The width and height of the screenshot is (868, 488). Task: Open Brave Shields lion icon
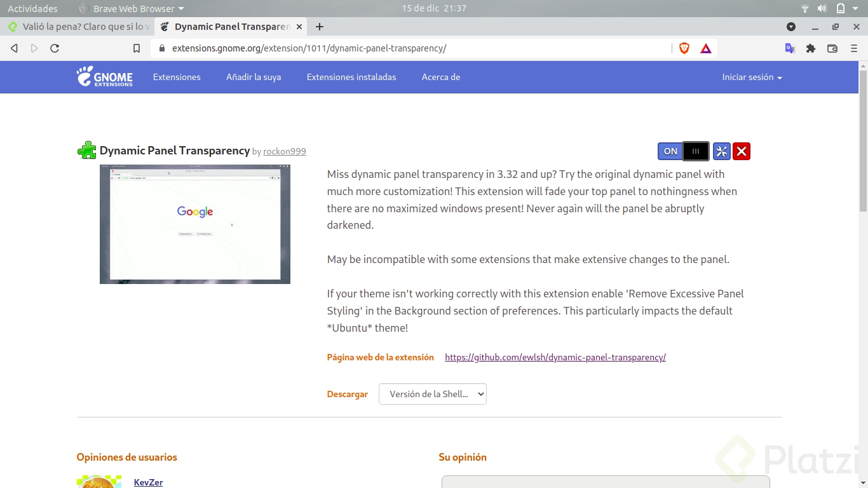pyautogui.click(x=684, y=48)
